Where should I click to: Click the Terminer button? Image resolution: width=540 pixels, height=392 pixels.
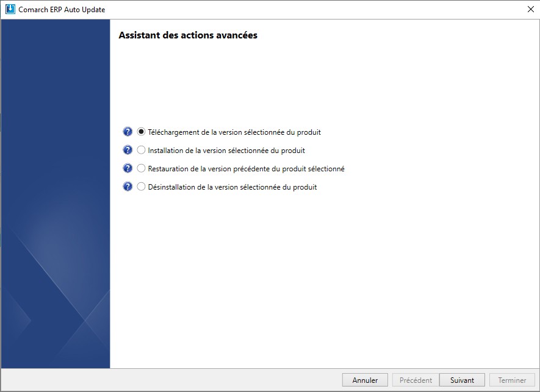[512, 380]
